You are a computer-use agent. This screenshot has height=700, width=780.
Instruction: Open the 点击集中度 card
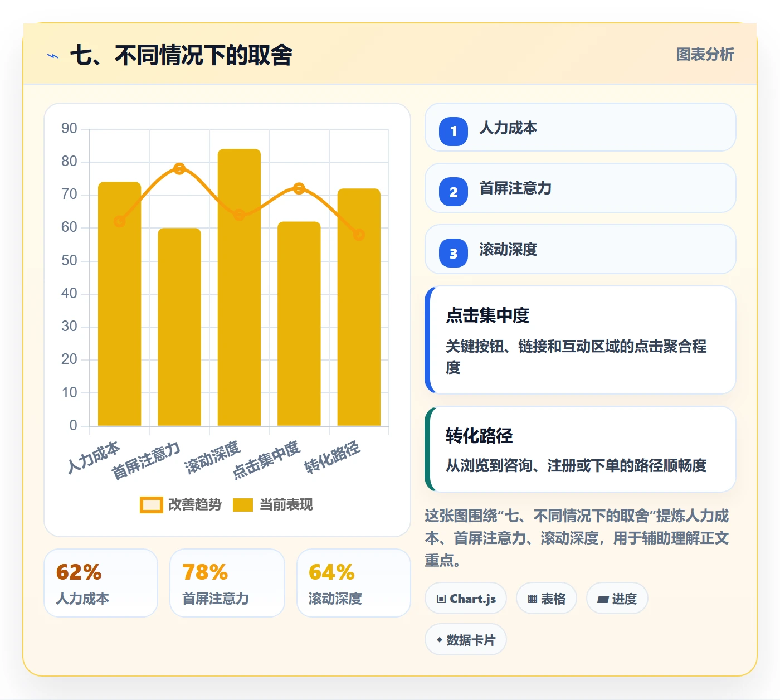pos(580,340)
